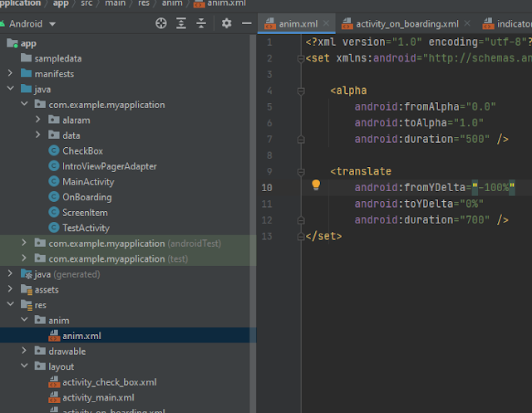Open project view settings gear
The width and height of the screenshot is (532, 413).
(226, 24)
